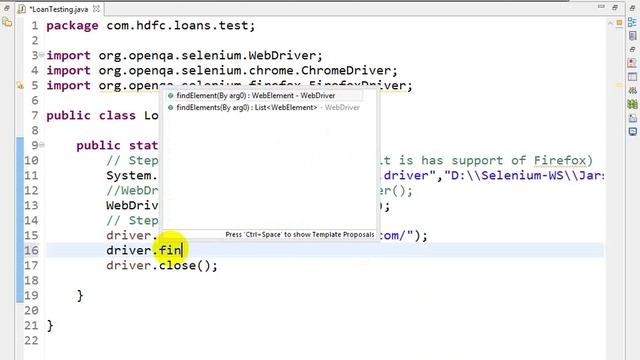Restore the left minimized view stack
The width and height of the screenshot is (640, 360).
point(7,8)
